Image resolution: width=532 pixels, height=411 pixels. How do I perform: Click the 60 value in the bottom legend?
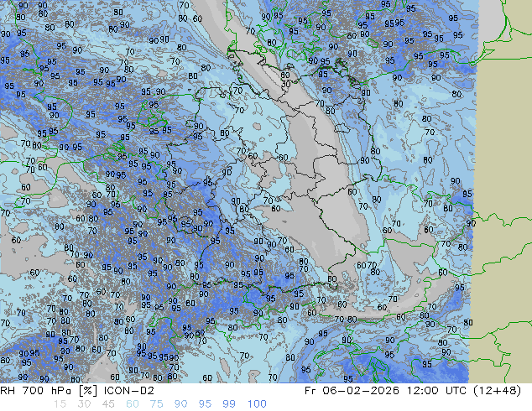coord(133,404)
